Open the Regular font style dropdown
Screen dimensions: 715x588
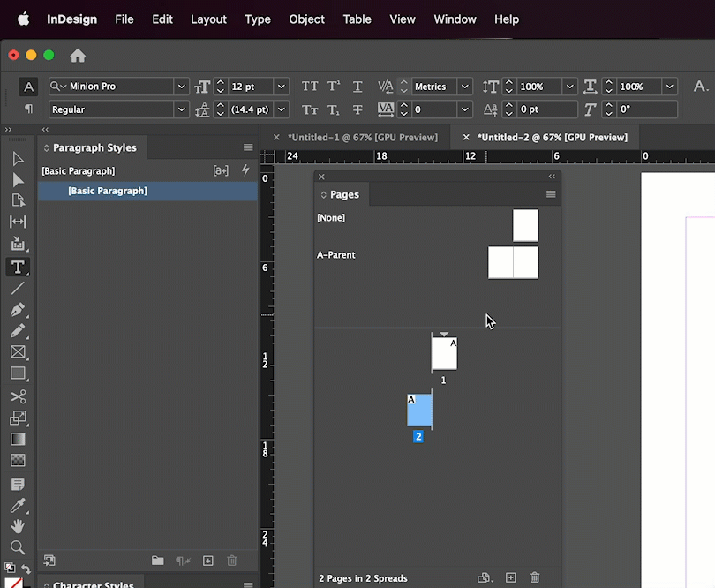click(x=181, y=109)
